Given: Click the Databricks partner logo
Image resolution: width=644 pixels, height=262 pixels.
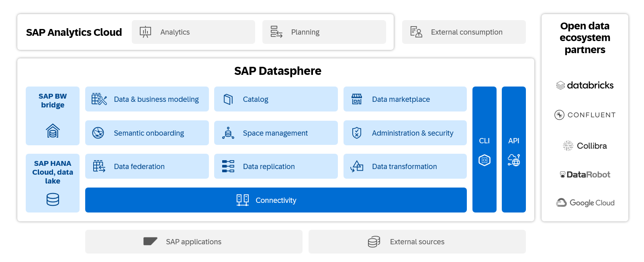Looking at the screenshot, I should pos(585,85).
